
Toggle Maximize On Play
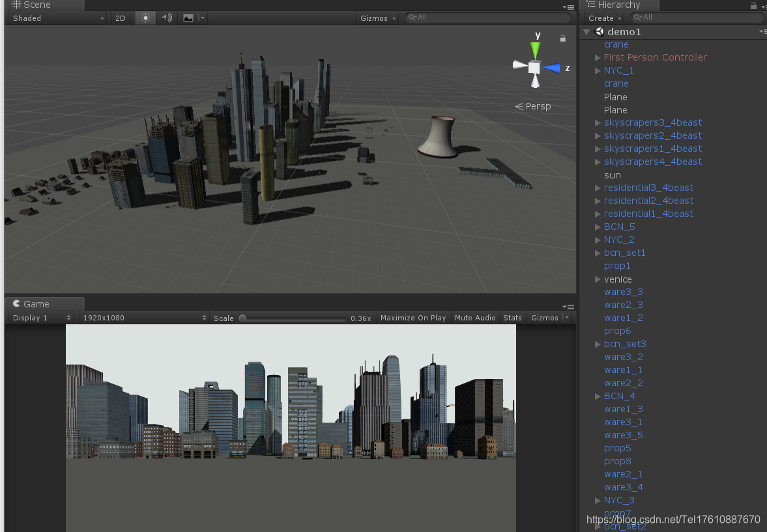pos(413,318)
